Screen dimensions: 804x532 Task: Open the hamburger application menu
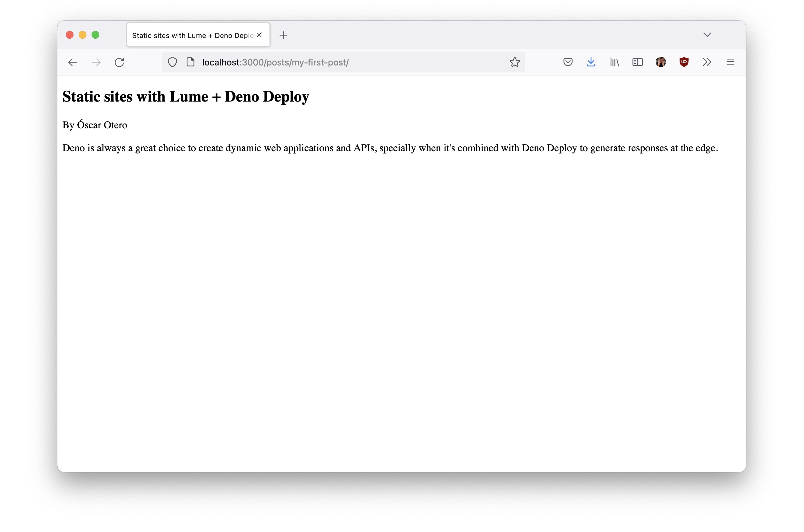(730, 62)
